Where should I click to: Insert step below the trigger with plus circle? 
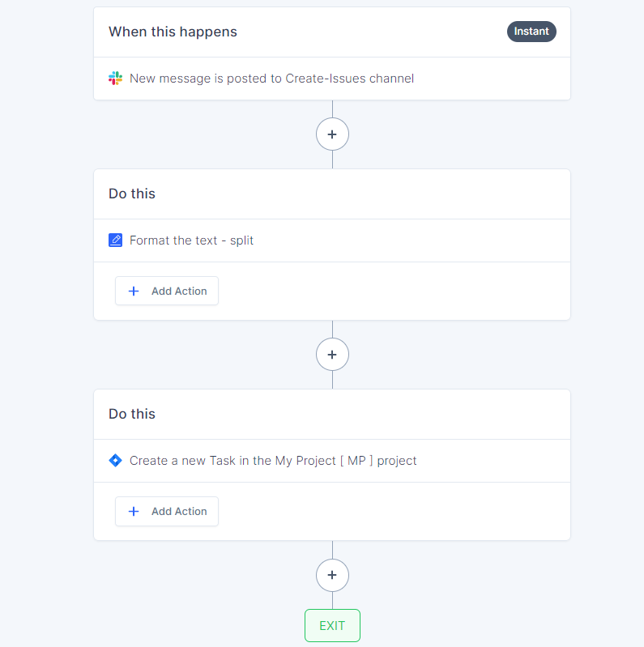coord(332,134)
